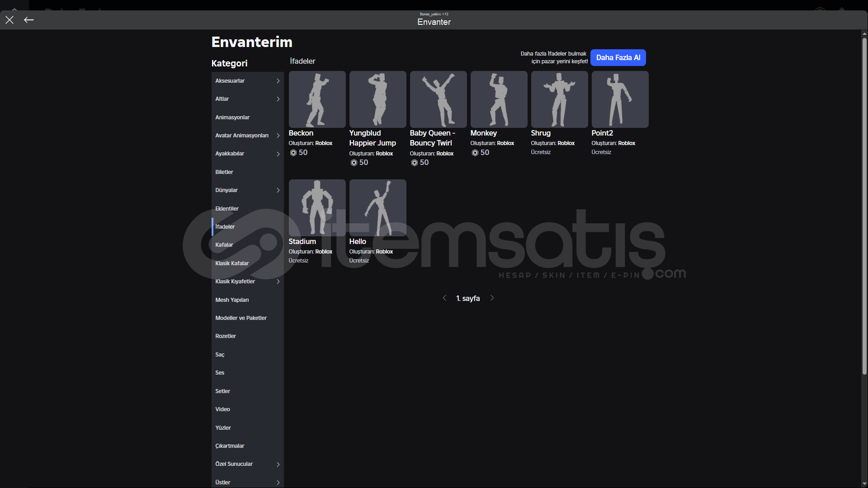Click the Stadium item title link
This screenshot has width=868, height=488.
pos(302,242)
